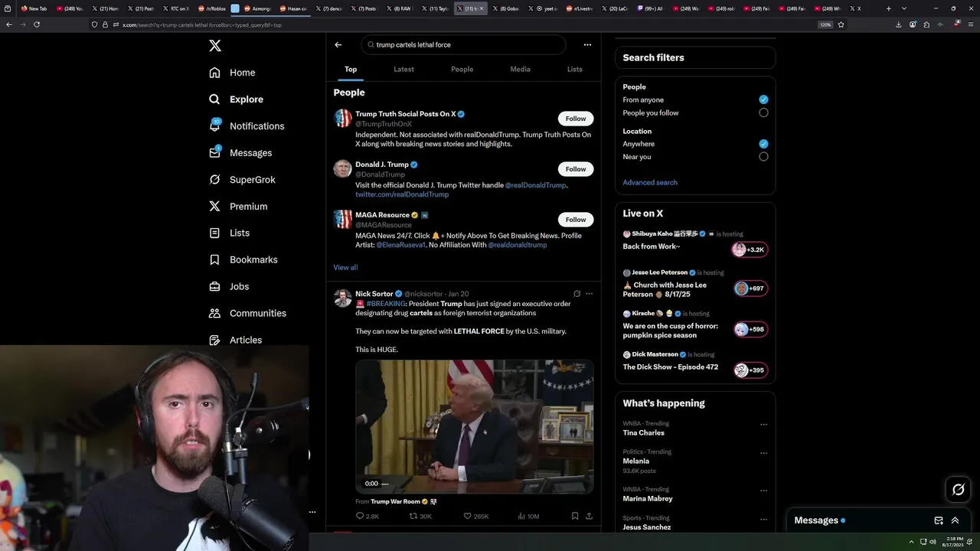Open Lists in the sidebar
Screen dimensions: 980x551
click(229, 233)
